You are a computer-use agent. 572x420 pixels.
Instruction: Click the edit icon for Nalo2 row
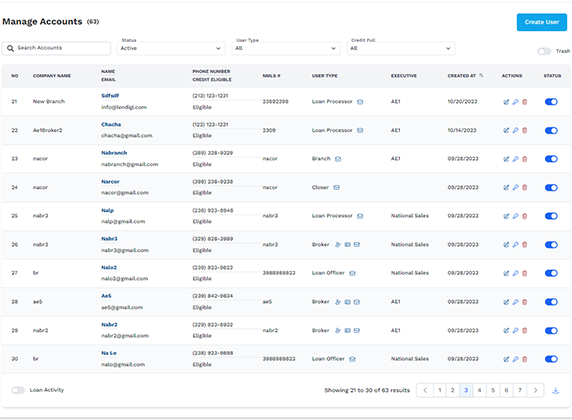[x=506, y=273]
